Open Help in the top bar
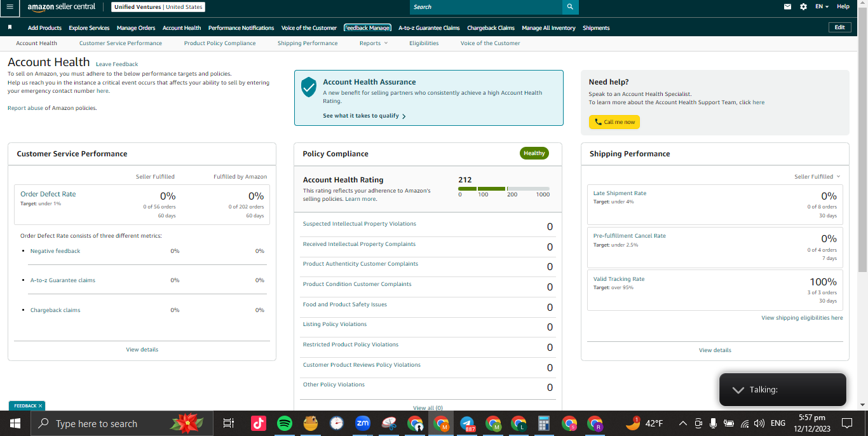 point(843,6)
